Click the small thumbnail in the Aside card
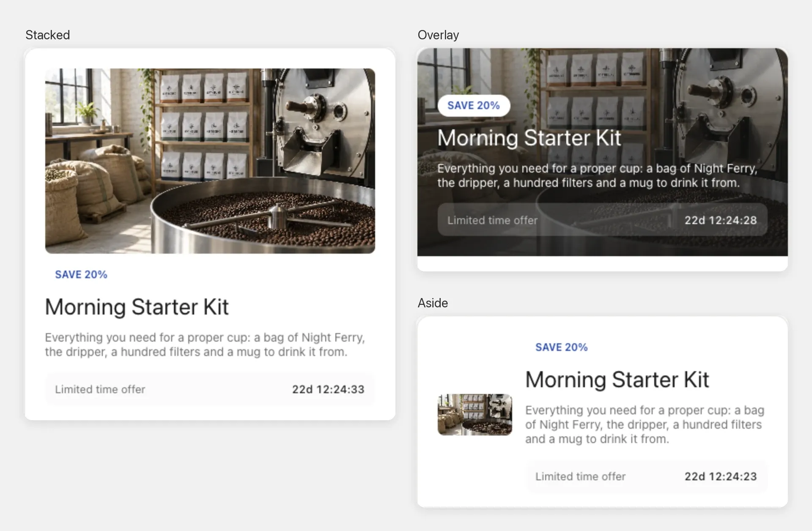This screenshot has width=812, height=531. tap(475, 415)
